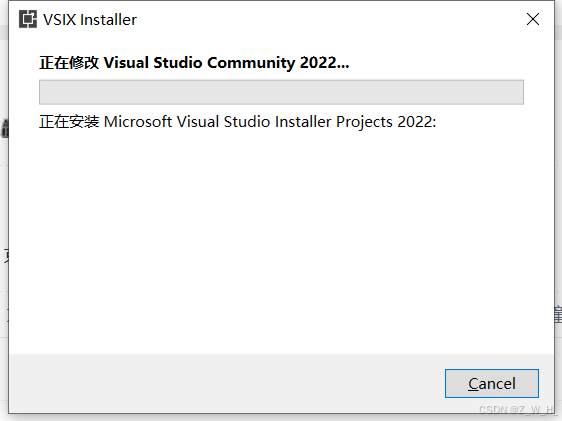562x421 pixels.
Task: Click the word 'Microsoft' in status line
Action: pos(138,122)
